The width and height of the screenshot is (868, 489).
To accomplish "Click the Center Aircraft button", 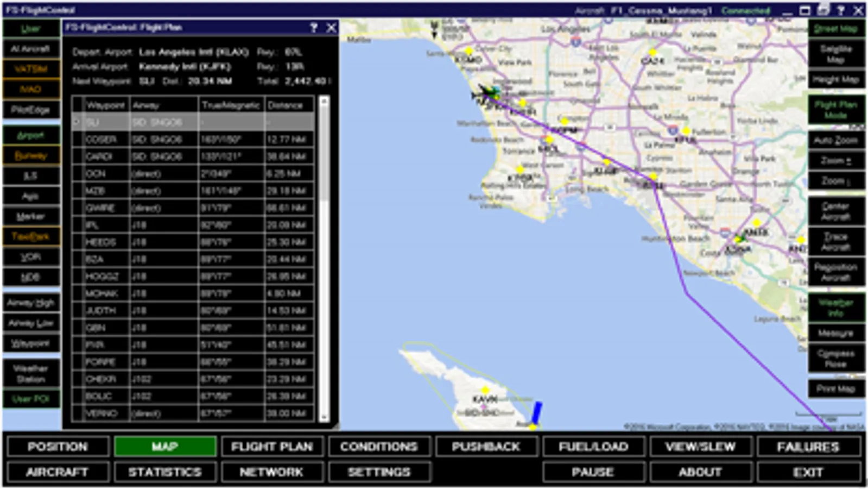I will [x=836, y=211].
